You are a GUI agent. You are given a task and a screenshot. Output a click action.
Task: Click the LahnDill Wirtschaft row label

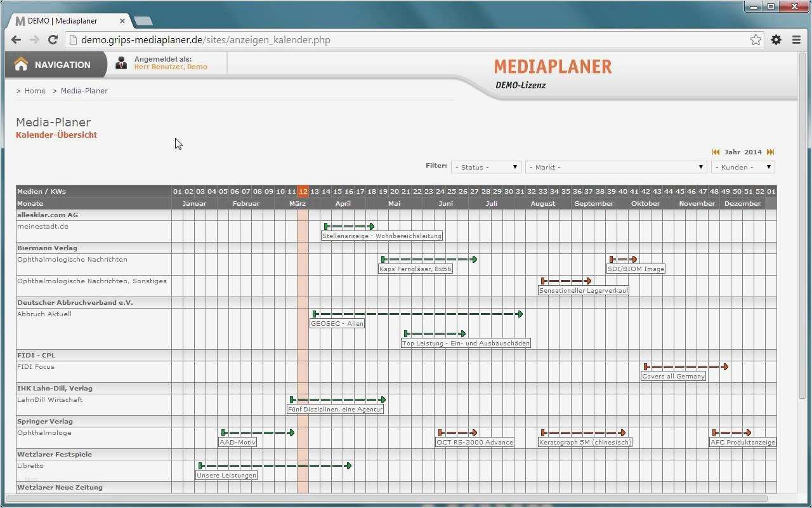tap(50, 399)
